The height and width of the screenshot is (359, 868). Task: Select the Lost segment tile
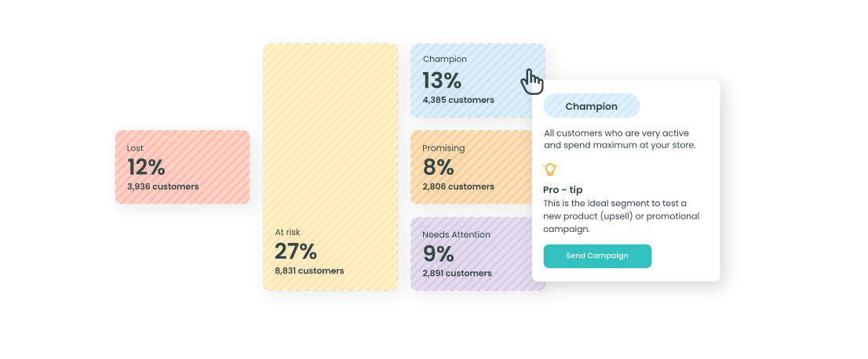(183, 167)
